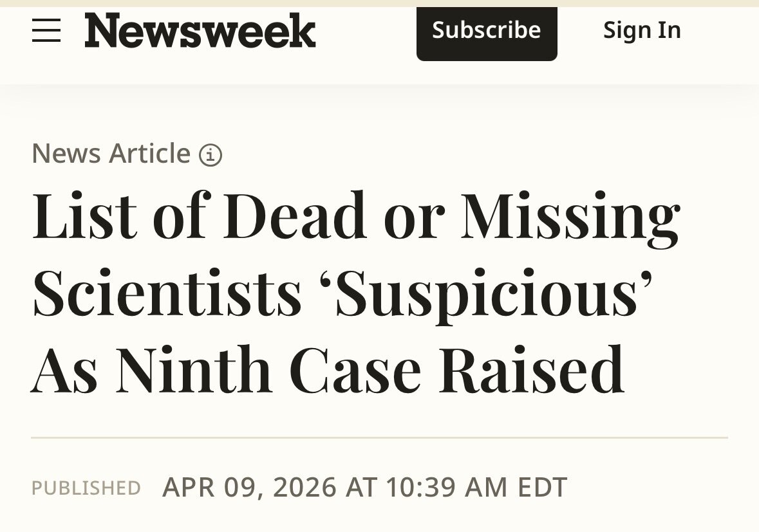Click the Newsweek logo
The height and width of the screenshot is (532, 759).
[x=200, y=30]
